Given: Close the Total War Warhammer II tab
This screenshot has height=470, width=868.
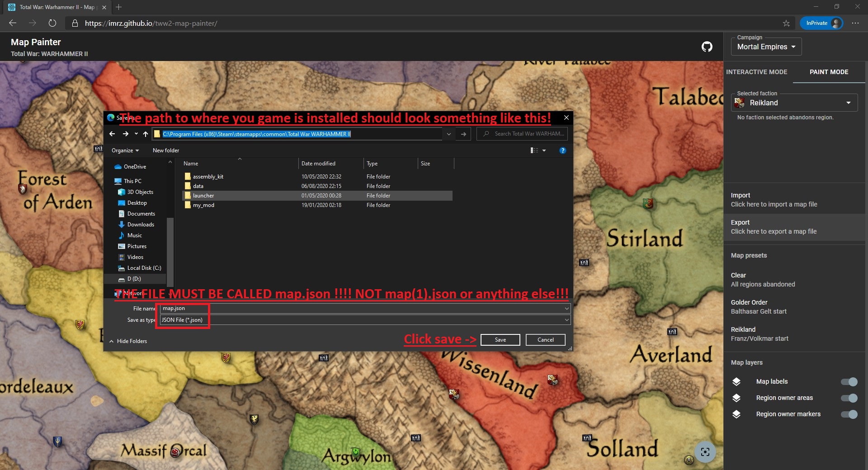Looking at the screenshot, I should [104, 7].
